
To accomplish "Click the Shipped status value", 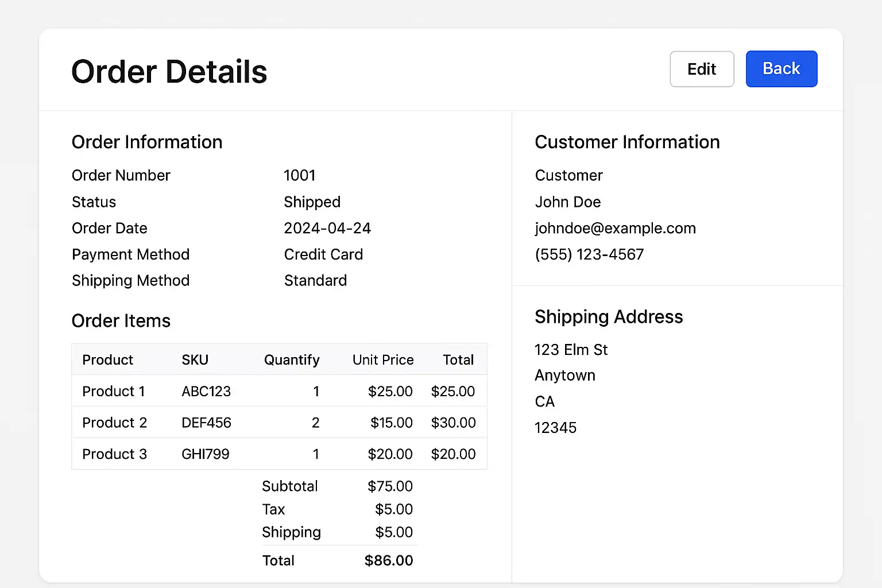I will coord(312,202).
